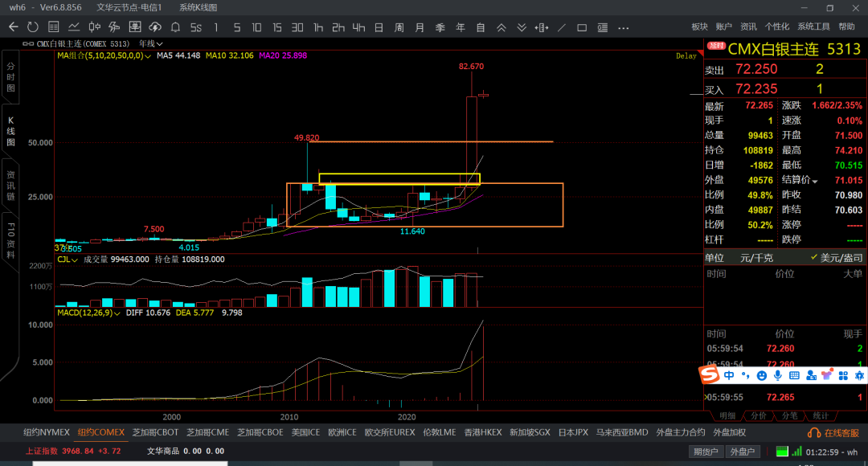868x466 pixels.
Task: Click the 上证指数 status bar entry
Action: tap(73, 451)
